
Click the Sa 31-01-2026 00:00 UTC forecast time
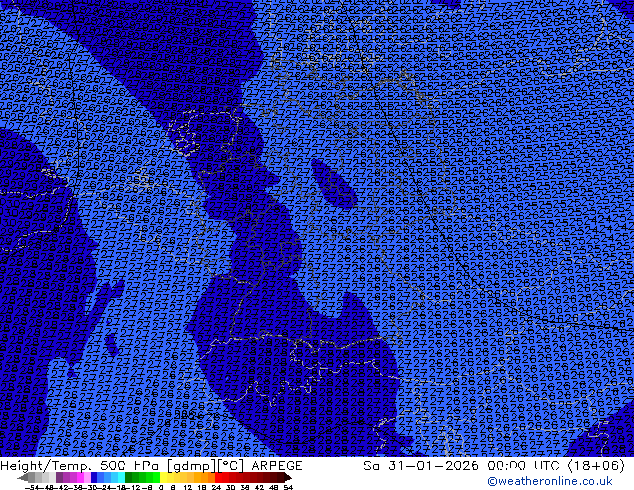(494, 466)
